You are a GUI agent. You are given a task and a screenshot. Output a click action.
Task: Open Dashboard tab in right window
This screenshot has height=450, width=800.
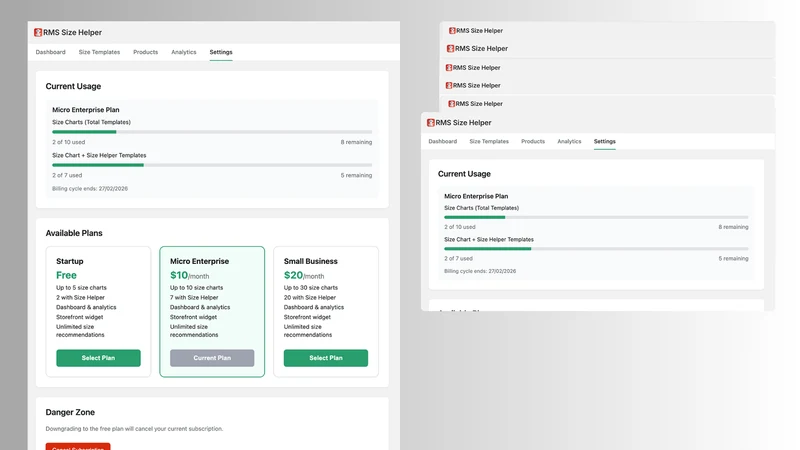coord(442,141)
